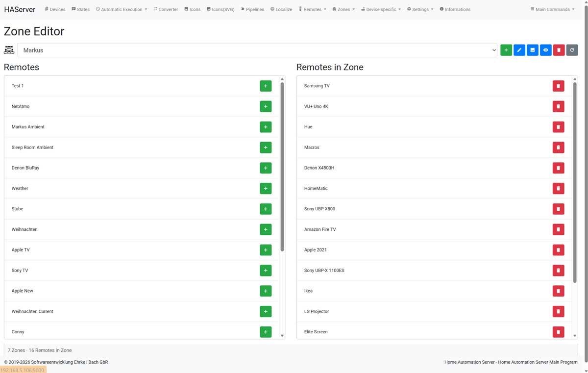Add the Test 1 remote to zone
This screenshot has height=373, width=588.
pos(266,86)
